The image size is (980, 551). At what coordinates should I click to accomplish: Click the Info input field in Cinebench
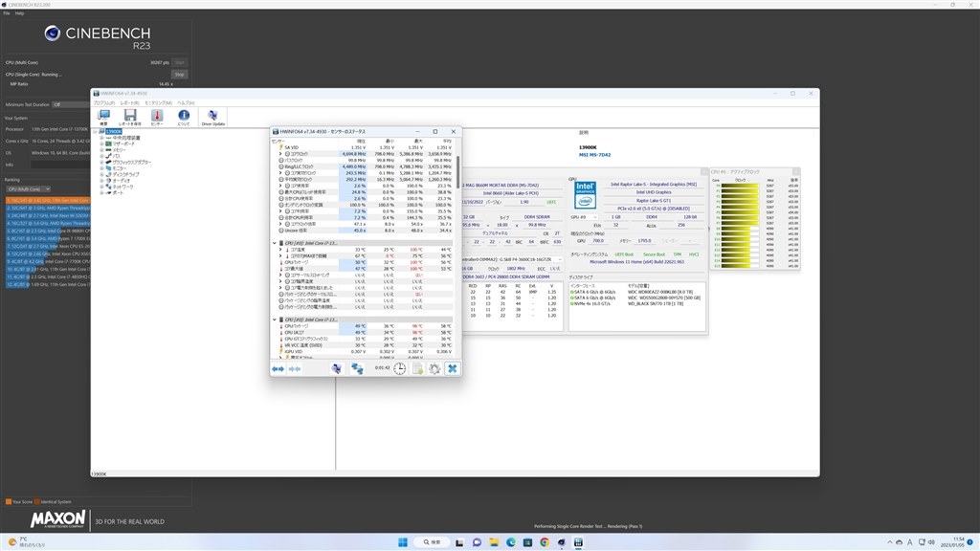click(60, 165)
